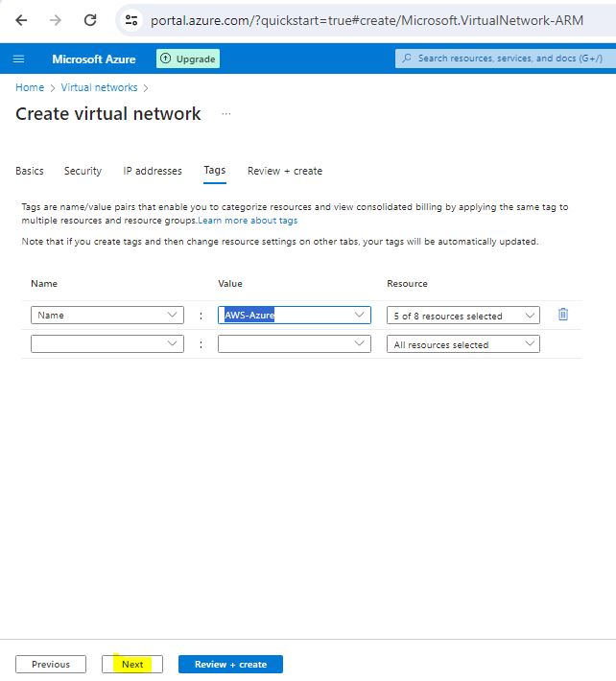Click the site information icon in address bar
This screenshot has height=681, width=616.
[132, 19]
